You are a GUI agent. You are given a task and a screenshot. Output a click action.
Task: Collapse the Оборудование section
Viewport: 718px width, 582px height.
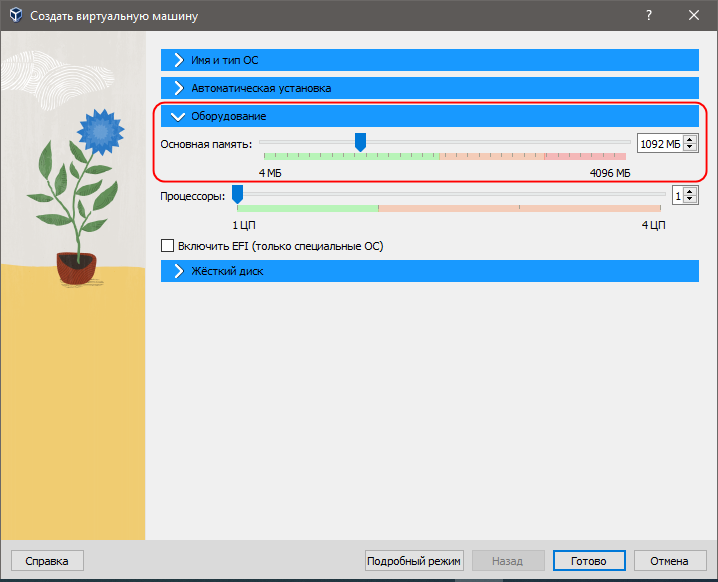430,116
